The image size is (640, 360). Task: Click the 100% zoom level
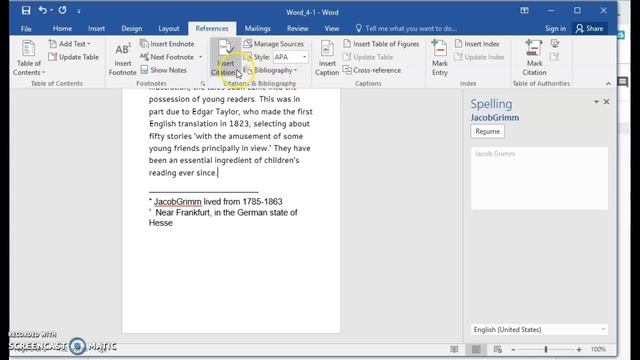pos(598,349)
